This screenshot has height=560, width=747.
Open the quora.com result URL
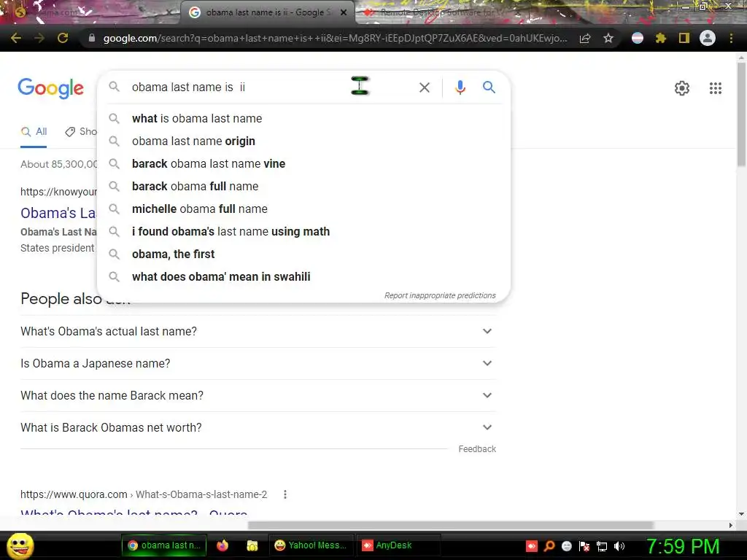[x=144, y=494]
